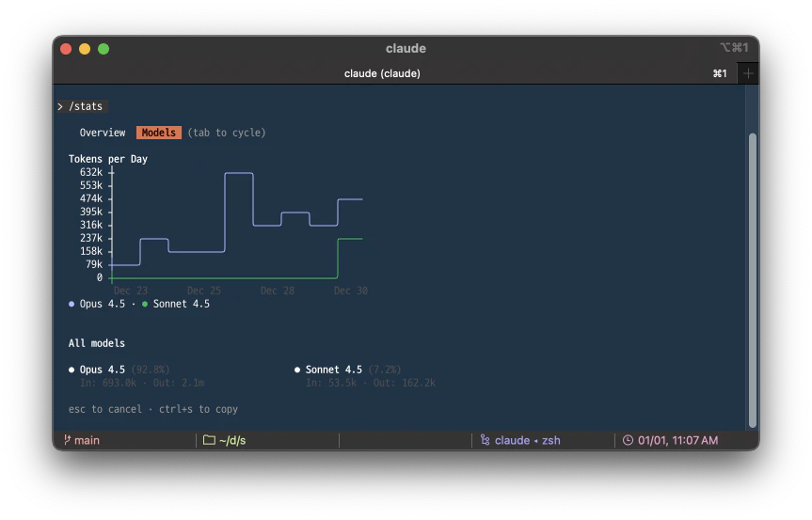Click the Dec 30 date label
The height and width of the screenshot is (520, 812).
pos(351,291)
